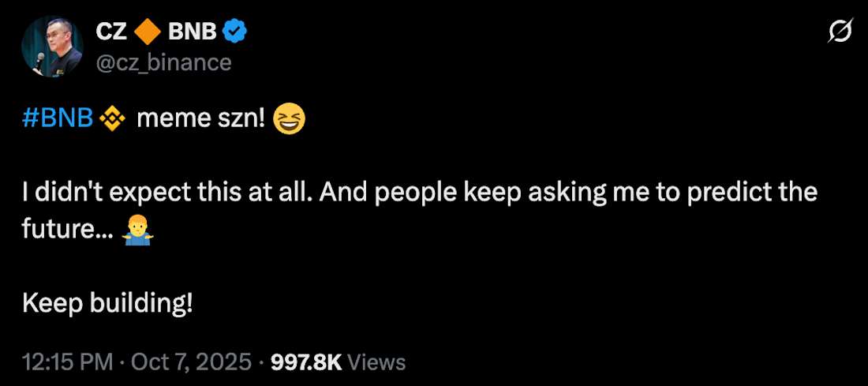The image size is (868, 386).
Task: Click the "Keep building!" line
Action: [107, 304]
